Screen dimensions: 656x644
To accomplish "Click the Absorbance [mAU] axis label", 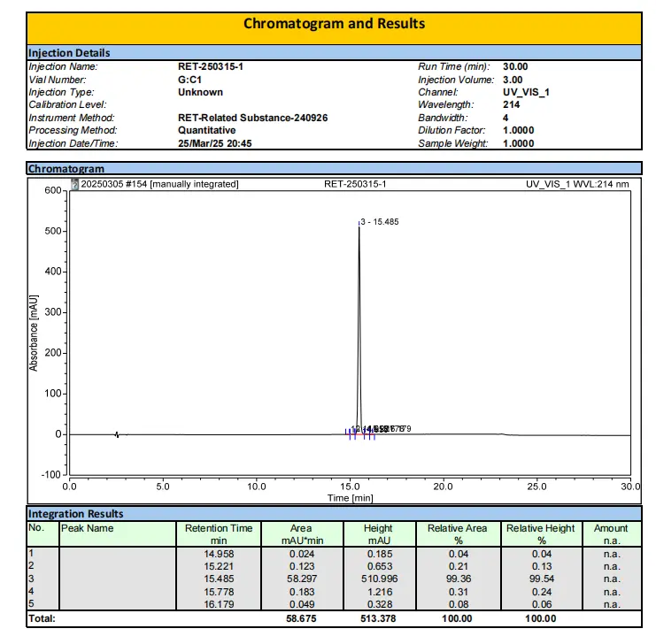I will point(35,333).
